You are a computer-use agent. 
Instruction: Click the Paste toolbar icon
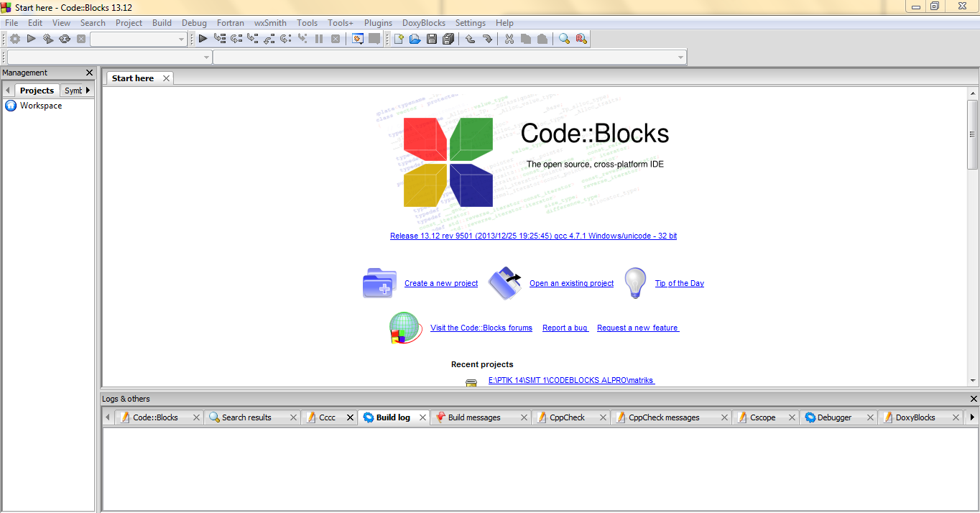click(542, 39)
